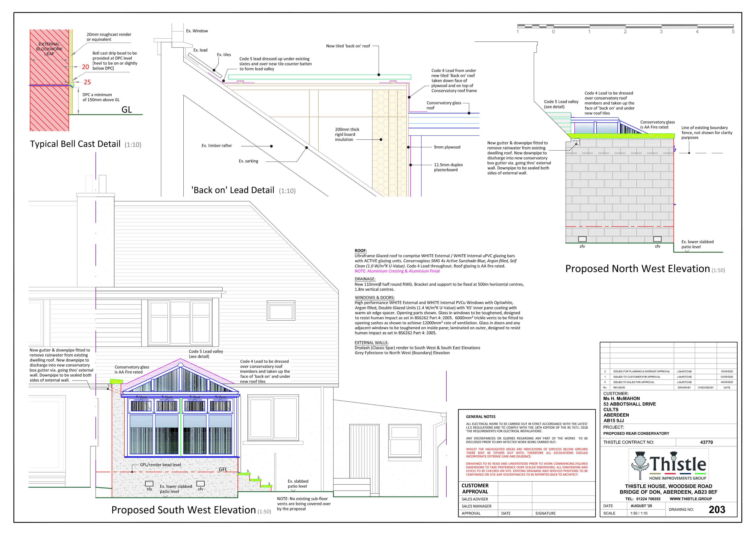Screen dimensions: 756x535
Task: Click the 'Ex. timber rafter' label
Action: coord(217,145)
